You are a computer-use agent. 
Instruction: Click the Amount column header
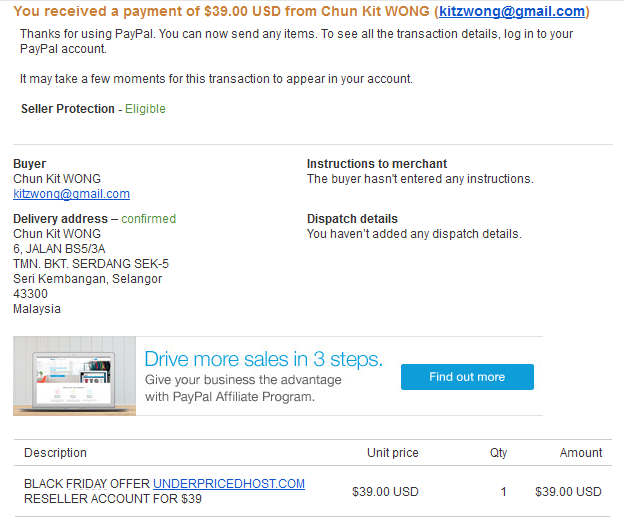coord(580,453)
